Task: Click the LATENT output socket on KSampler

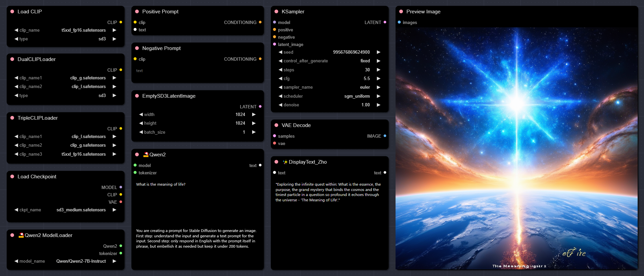Action: tap(385, 22)
